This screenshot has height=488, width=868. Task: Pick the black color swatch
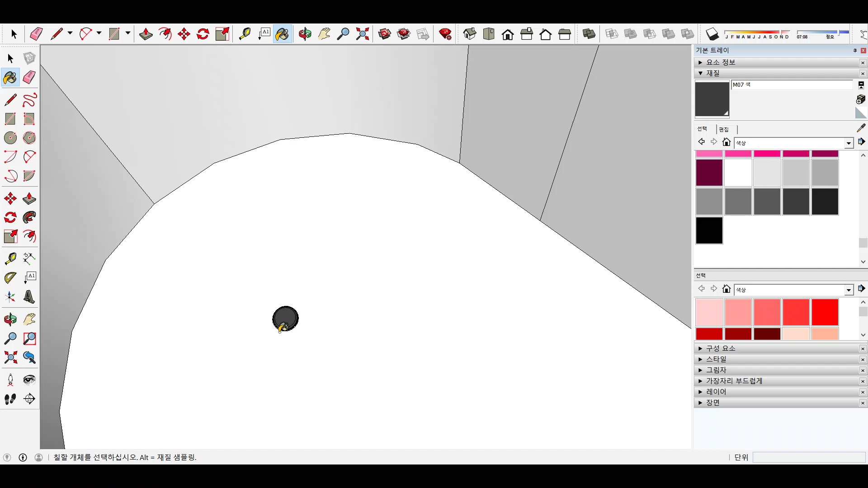pos(709,230)
